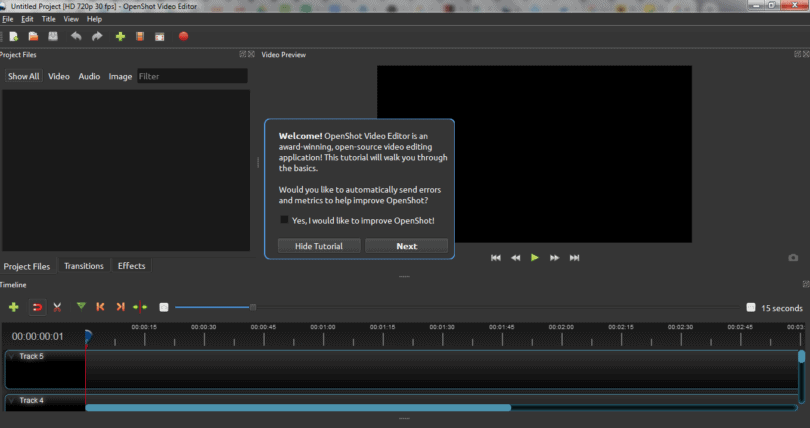
Task: Open the Help menu
Action: click(x=94, y=19)
